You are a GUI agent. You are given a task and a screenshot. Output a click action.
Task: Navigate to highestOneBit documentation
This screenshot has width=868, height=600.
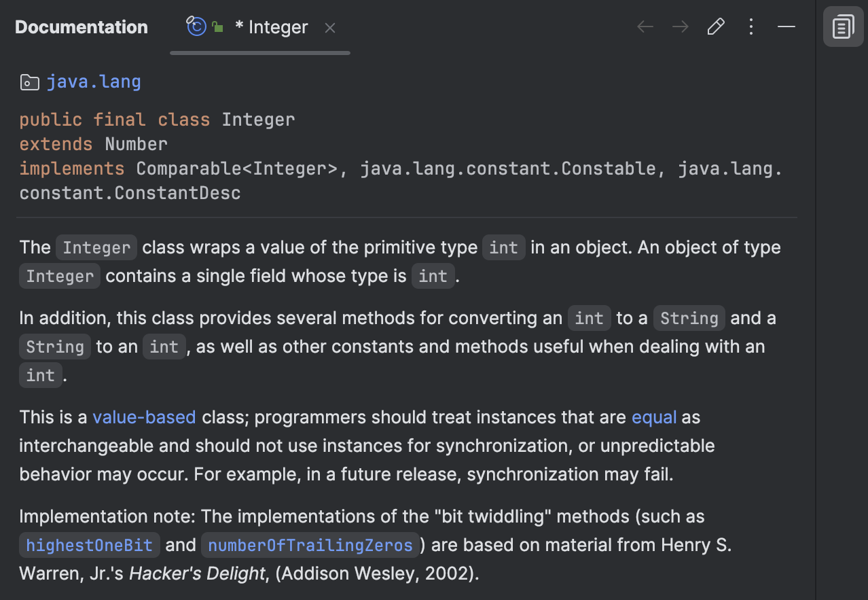[x=89, y=544]
